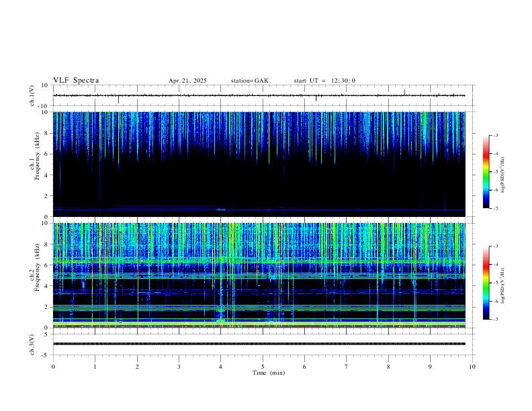This screenshot has width=532, height=411.
Task: Click the ch.2 spectrogram panel
Action: click(259, 275)
